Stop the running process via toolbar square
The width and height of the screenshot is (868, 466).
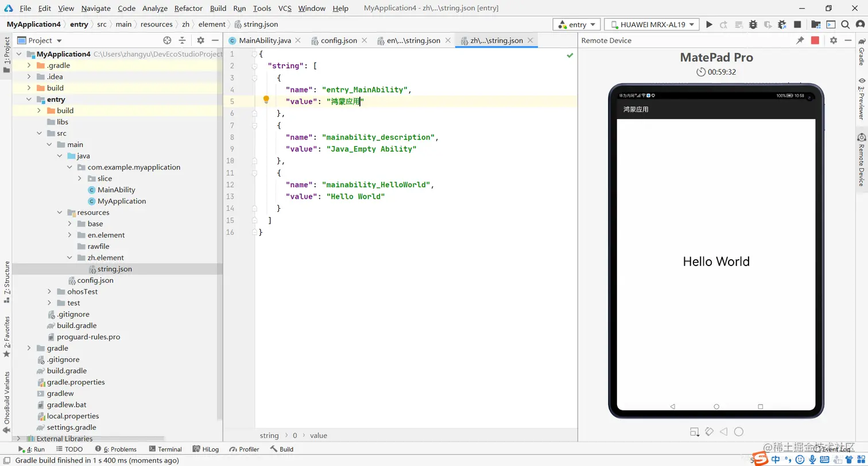click(797, 25)
